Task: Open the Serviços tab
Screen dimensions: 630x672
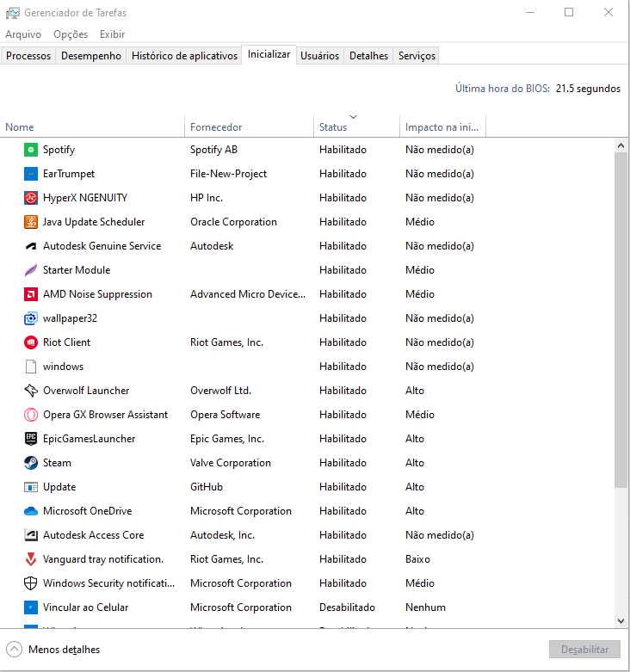Action: pyautogui.click(x=417, y=56)
